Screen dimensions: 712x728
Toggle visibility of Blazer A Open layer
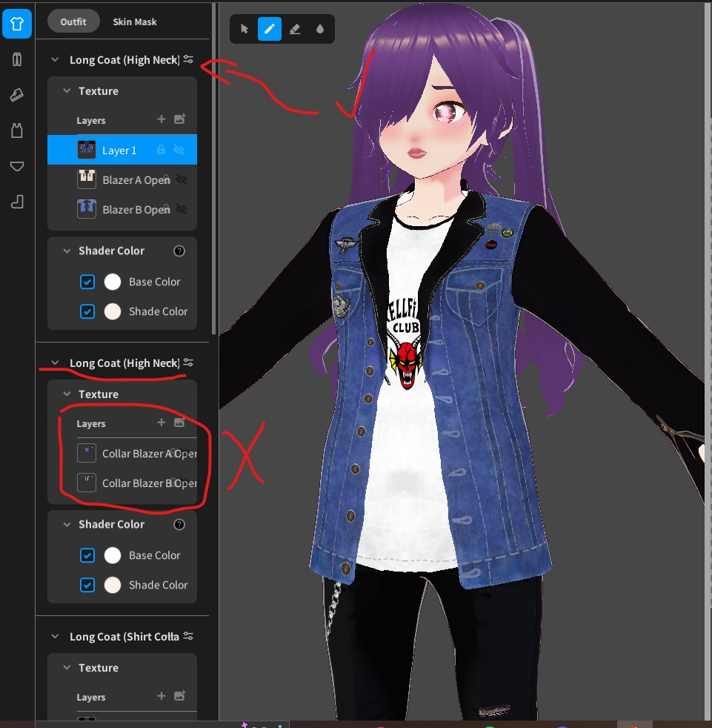(182, 179)
